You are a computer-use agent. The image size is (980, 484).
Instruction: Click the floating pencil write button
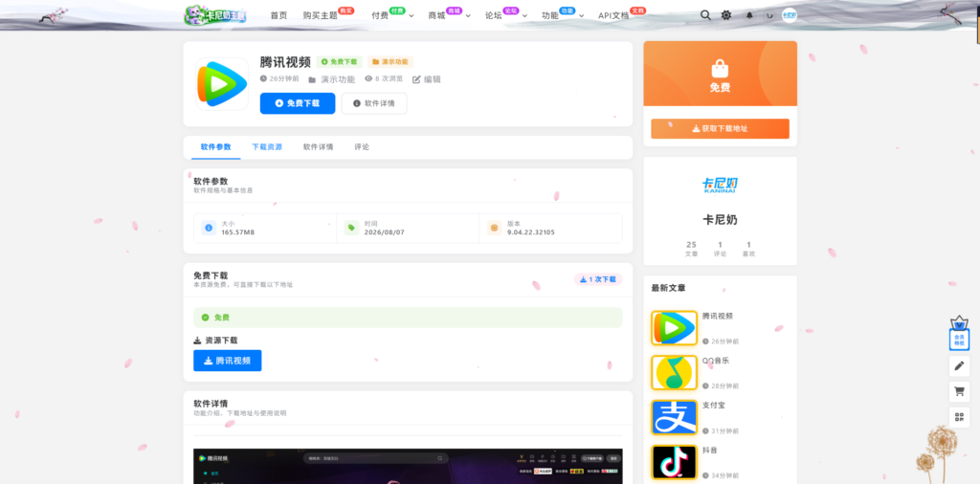[x=959, y=366]
